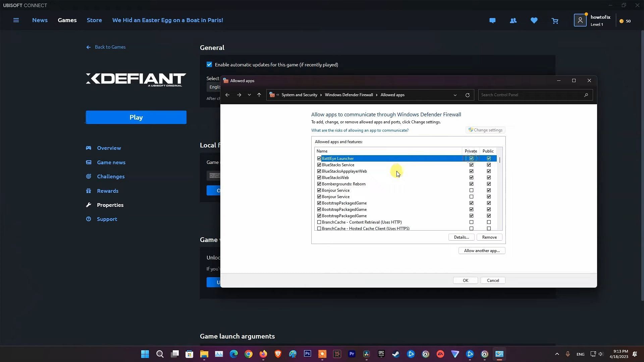
Task: Open File Explorer from the taskbar
Action: click(x=204, y=354)
